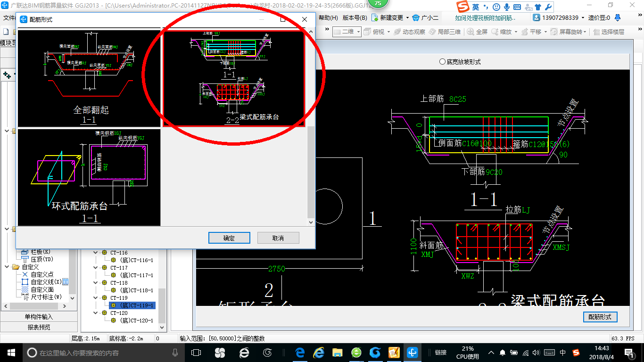
Task: Open the 平移 dropdown arrow
Action: click(x=545, y=32)
